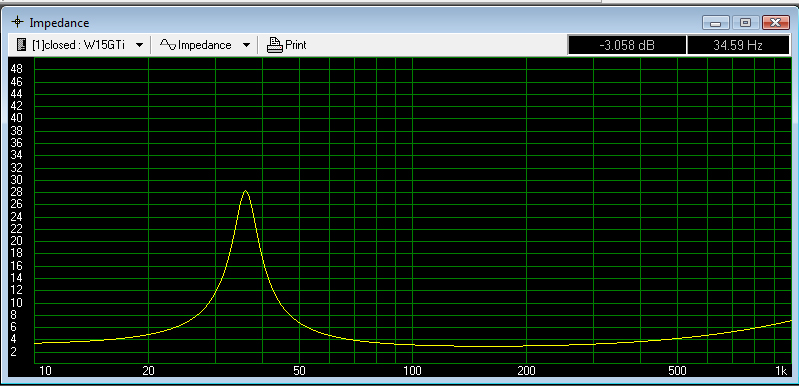Click the sine wave Impedance icon
799x386 pixels.
(x=168, y=45)
